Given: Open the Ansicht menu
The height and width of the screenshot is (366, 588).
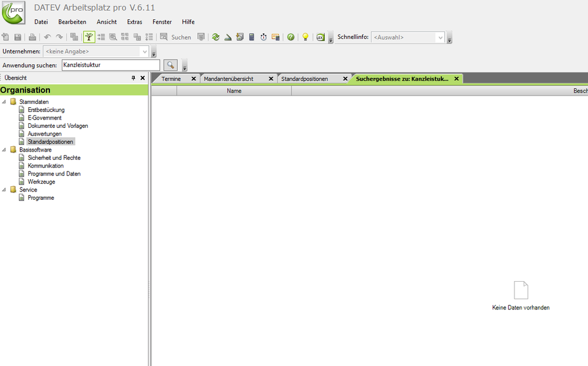Looking at the screenshot, I should click(x=107, y=22).
